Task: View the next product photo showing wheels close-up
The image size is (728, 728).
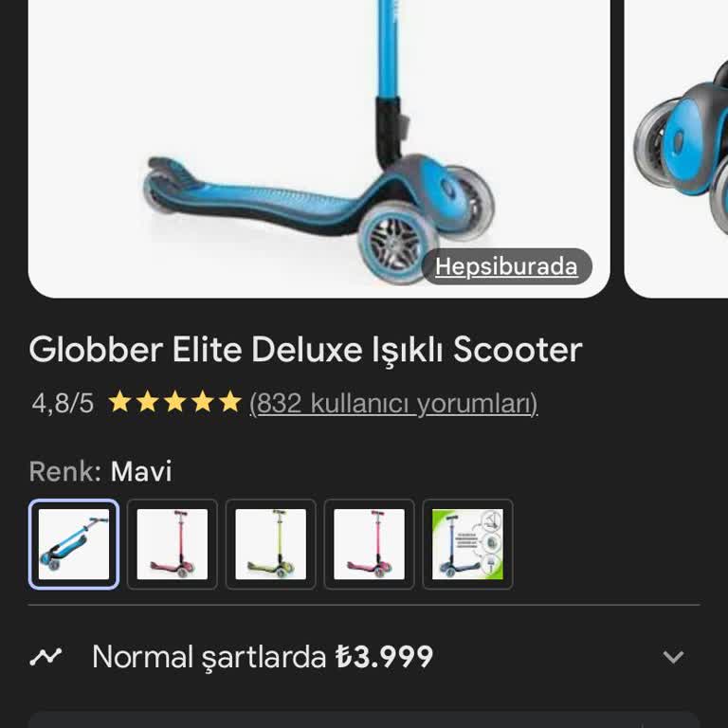Action: (677, 149)
